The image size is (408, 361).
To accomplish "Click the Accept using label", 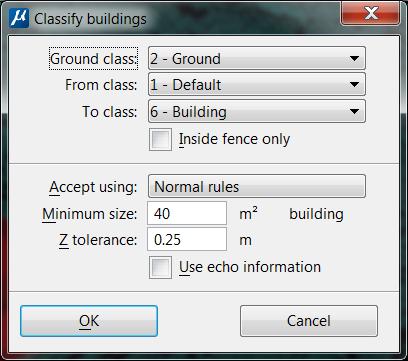I will point(93,187).
